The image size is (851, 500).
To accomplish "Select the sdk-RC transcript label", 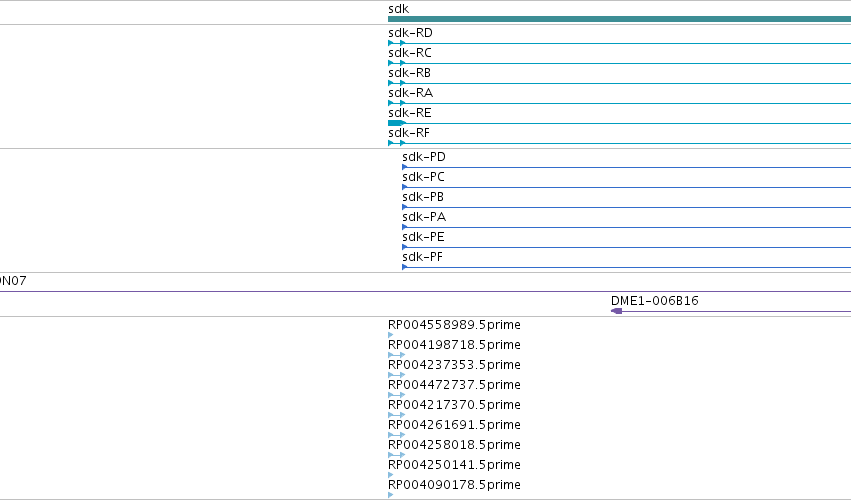I will [x=410, y=53].
